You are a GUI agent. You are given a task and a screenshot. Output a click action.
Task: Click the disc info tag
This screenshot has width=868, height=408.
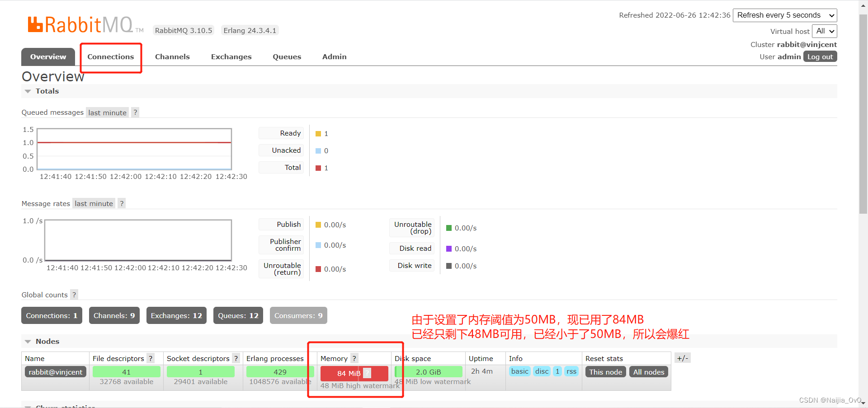pyautogui.click(x=542, y=371)
